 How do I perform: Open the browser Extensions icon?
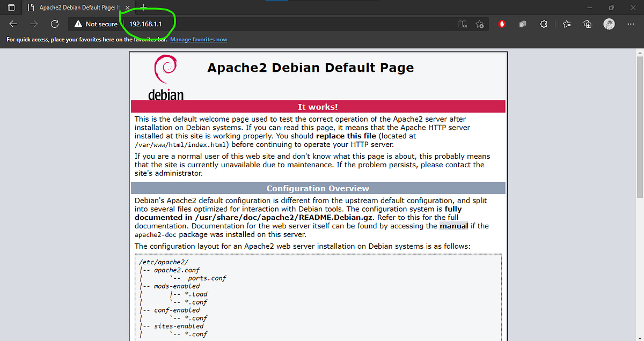point(544,24)
